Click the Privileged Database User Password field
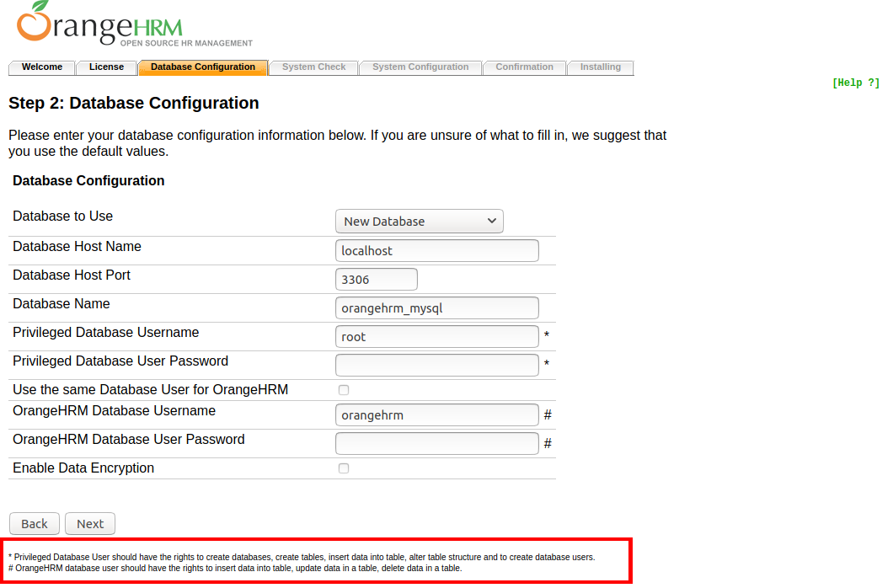 point(436,366)
